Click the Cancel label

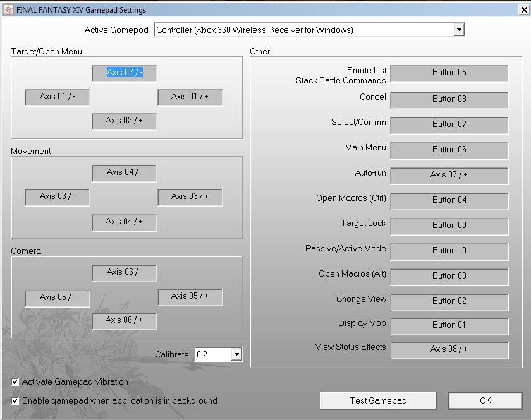pos(373,97)
